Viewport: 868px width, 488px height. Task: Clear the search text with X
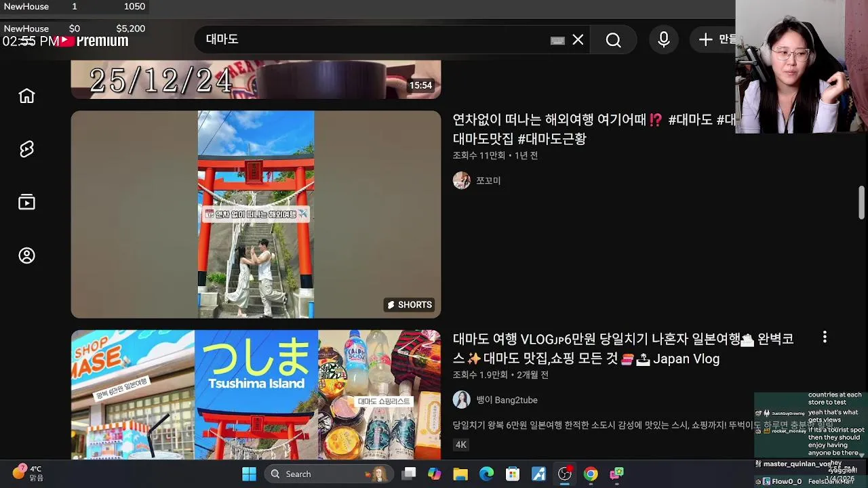578,40
